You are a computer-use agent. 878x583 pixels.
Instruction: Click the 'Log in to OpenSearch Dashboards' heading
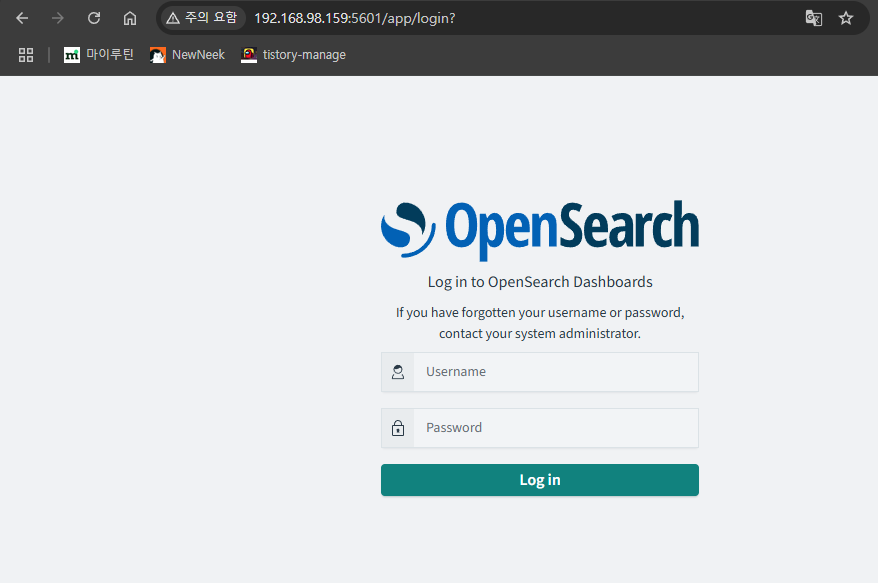click(x=540, y=282)
